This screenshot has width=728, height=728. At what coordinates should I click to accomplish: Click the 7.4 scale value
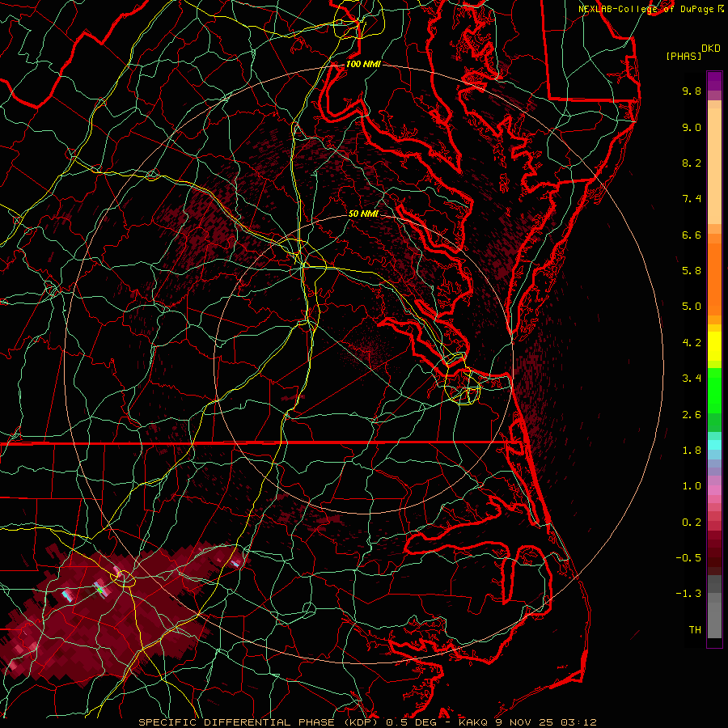point(692,199)
